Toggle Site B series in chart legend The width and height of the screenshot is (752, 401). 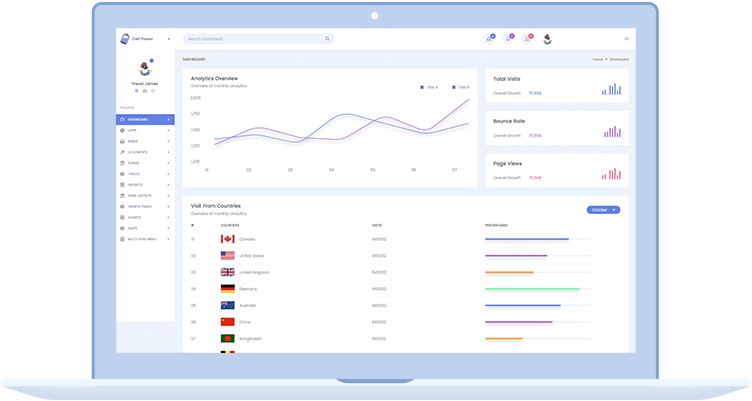(x=459, y=87)
